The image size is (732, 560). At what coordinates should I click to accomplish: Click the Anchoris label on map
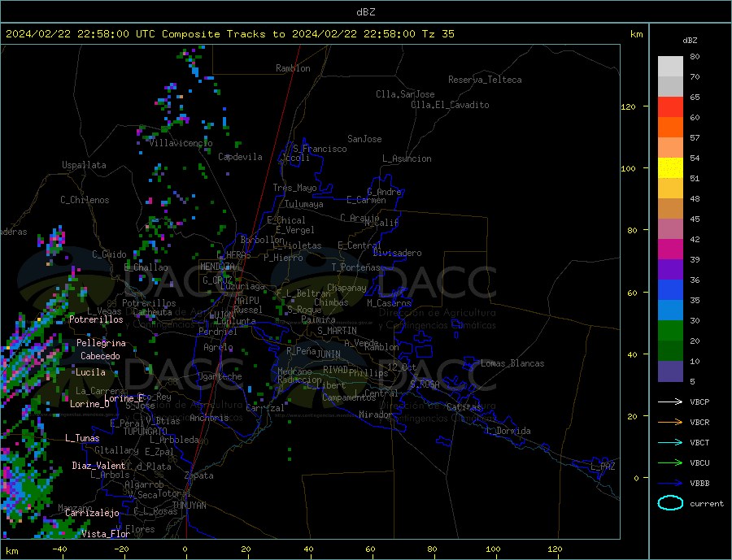[209, 418]
